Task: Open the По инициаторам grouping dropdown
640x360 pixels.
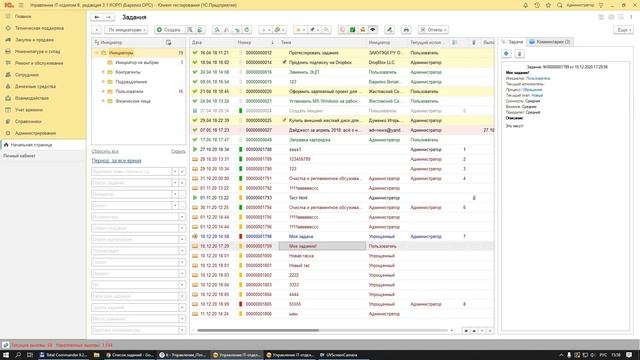Action: coord(126,30)
